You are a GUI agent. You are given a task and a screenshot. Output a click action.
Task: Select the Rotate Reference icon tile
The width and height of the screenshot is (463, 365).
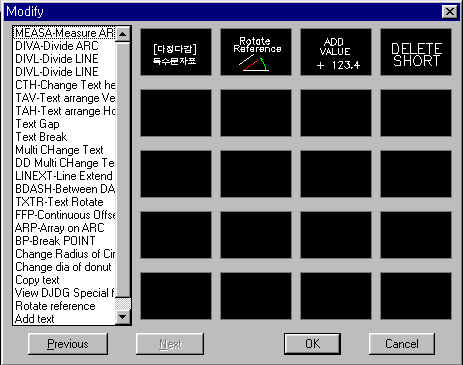[256, 52]
